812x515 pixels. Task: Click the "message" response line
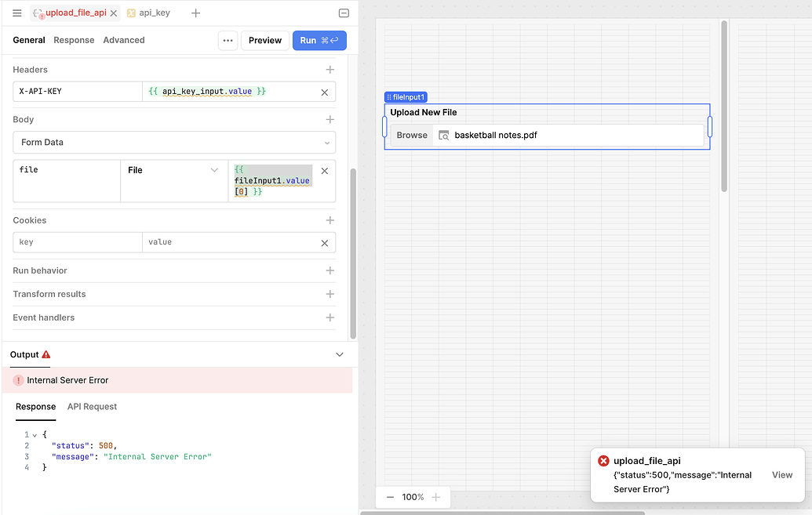point(132,456)
